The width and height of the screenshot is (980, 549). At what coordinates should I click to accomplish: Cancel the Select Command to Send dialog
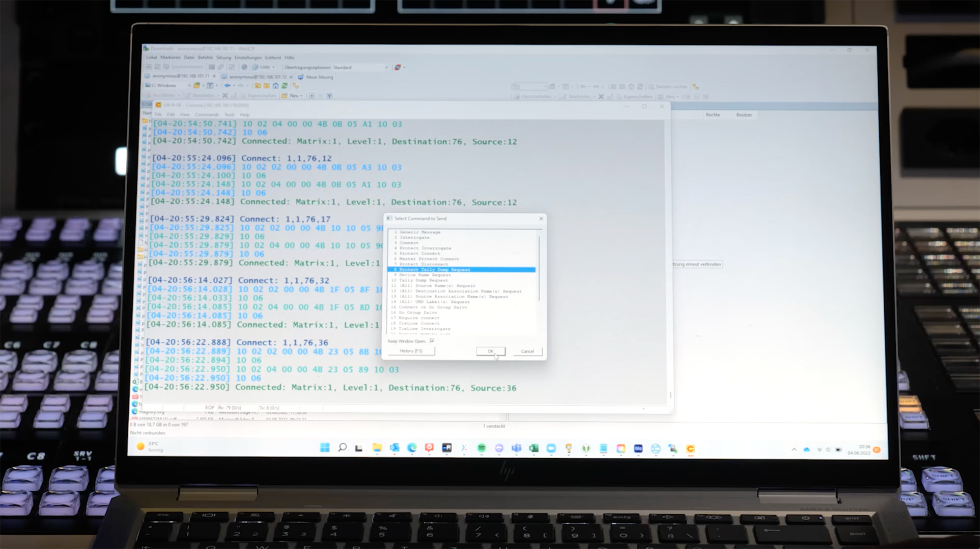tap(527, 351)
